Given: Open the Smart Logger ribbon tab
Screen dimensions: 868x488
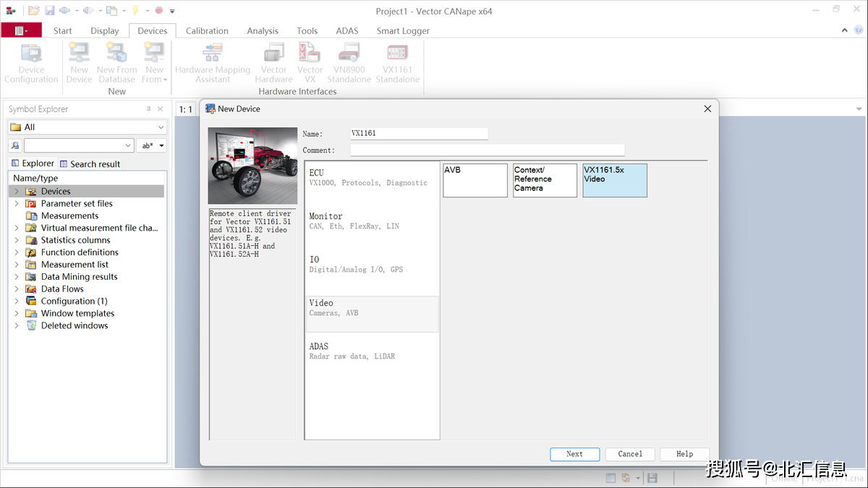Looking at the screenshot, I should point(403,30).
